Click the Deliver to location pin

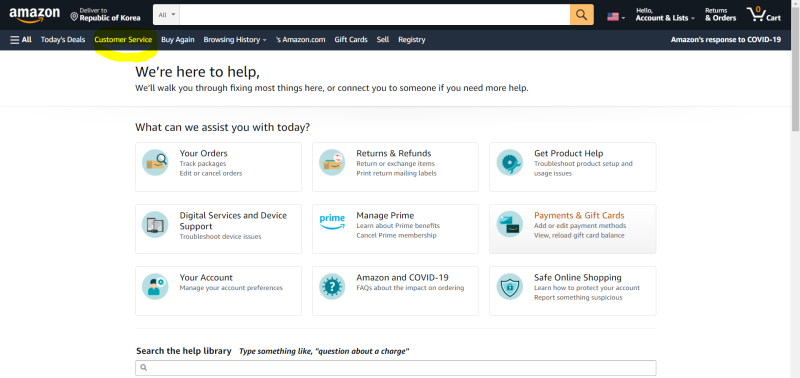pyautogui.click(x=74, y=17)
